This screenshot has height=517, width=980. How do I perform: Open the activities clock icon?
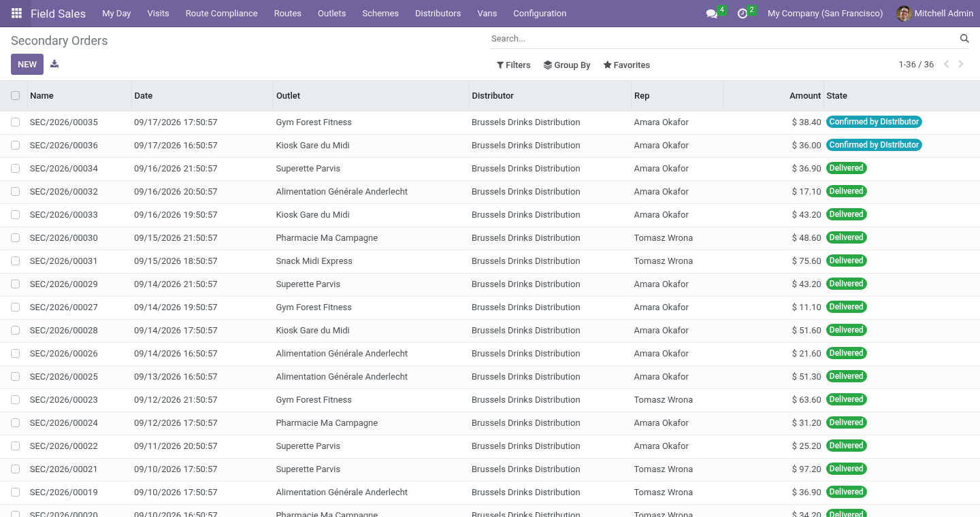coord(742,14)
